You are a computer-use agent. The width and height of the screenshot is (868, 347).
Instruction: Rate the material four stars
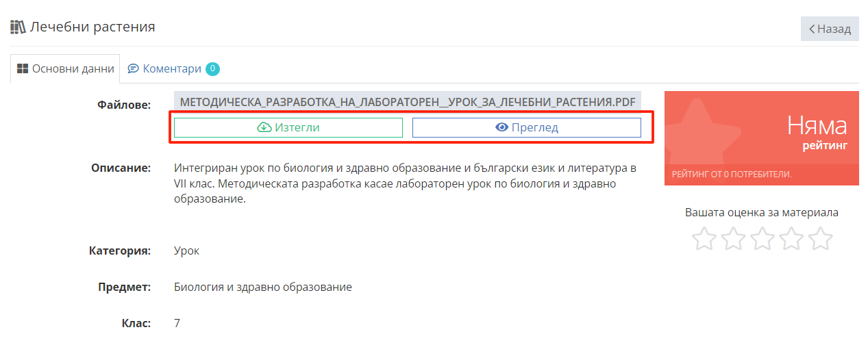pyautogui.click(x=791, y=239)
